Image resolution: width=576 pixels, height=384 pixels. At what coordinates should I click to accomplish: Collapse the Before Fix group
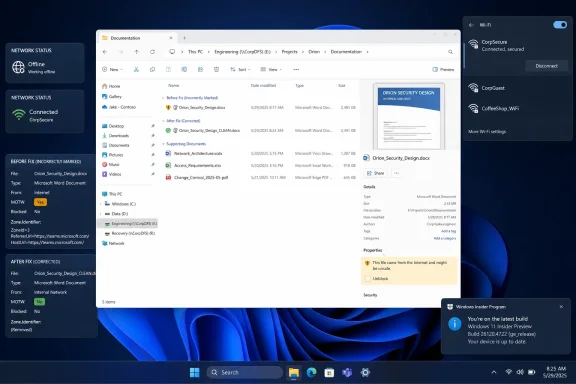(163, 98)
